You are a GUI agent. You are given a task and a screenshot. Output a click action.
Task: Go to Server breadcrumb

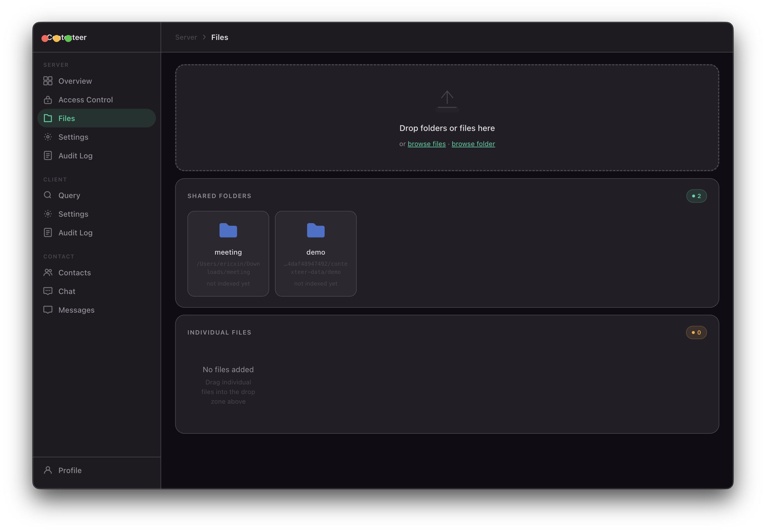tap(186, 37)
